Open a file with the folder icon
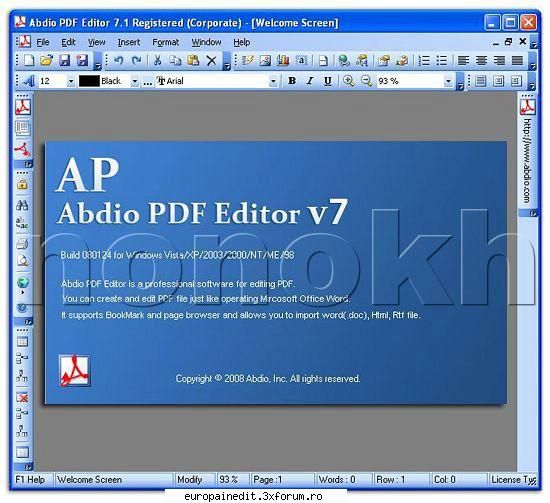The height and width of the screenshot is (503, 550). [x=46, y=60]
